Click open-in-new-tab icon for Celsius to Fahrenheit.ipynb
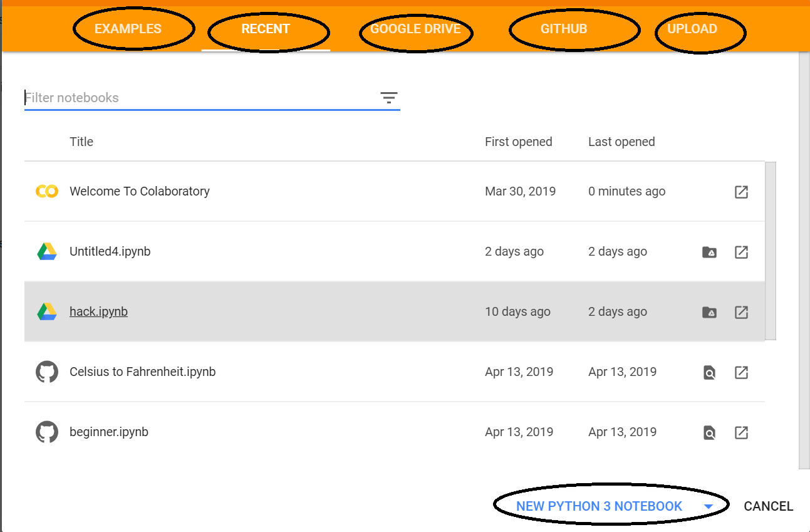810x532 pixels. pyautogui.click(x=741, y=372)
